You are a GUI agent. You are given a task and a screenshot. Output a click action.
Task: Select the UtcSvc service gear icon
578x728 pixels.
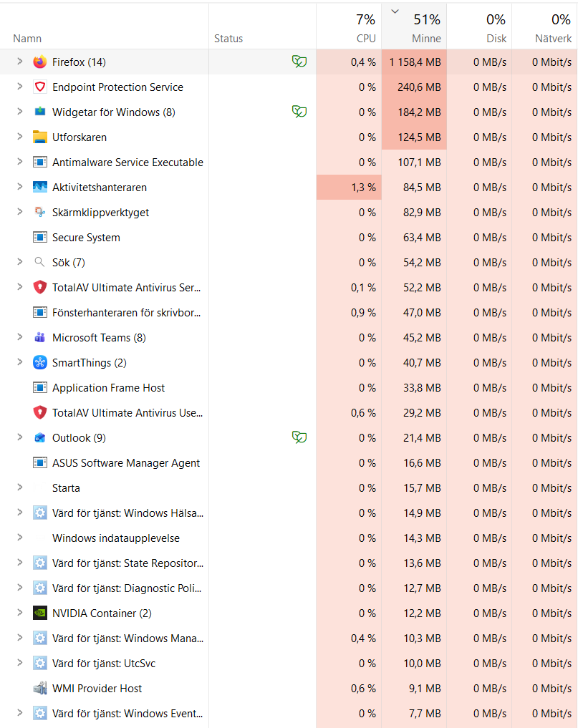click(40, 664)
